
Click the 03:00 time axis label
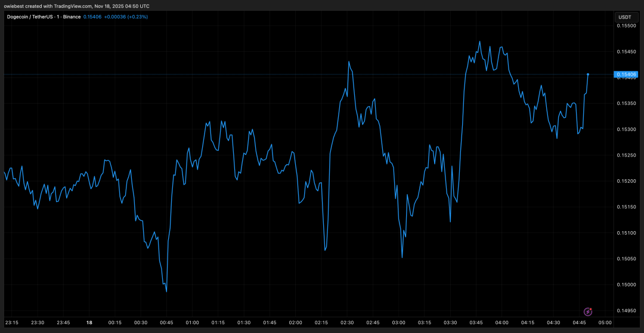(x=398, y=322)
